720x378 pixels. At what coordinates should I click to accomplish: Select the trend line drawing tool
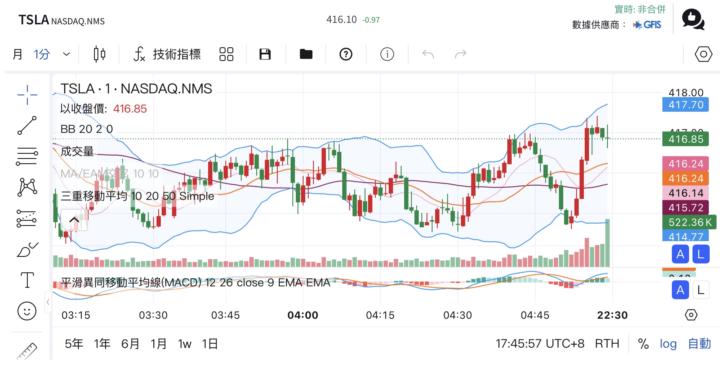pyautogui.click(x=27, y=125)
